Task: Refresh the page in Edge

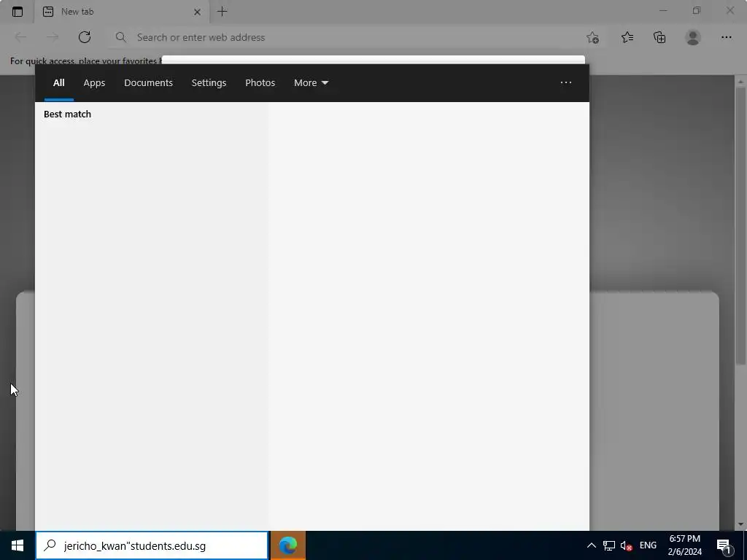Action: click(x=85, y=37)
